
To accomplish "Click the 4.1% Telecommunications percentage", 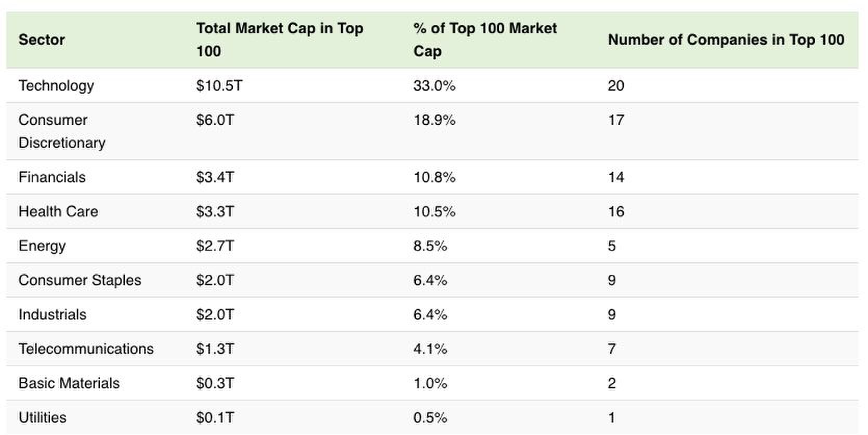I will pyautogui.click(x=430, y=349).
